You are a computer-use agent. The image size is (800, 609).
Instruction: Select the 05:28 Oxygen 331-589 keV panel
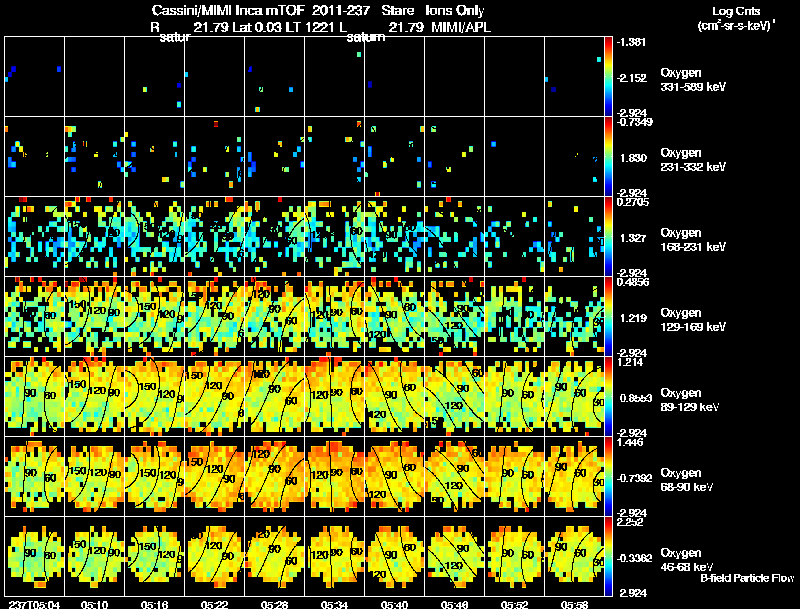click(274, 76)
